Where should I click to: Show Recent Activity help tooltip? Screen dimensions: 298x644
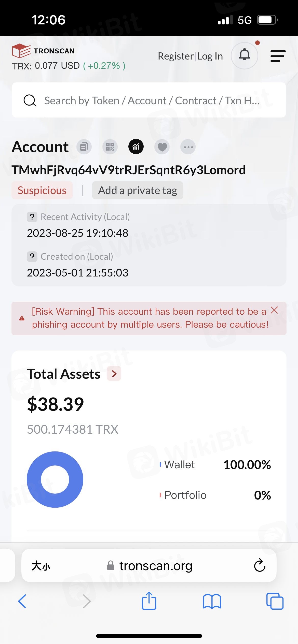32,217
